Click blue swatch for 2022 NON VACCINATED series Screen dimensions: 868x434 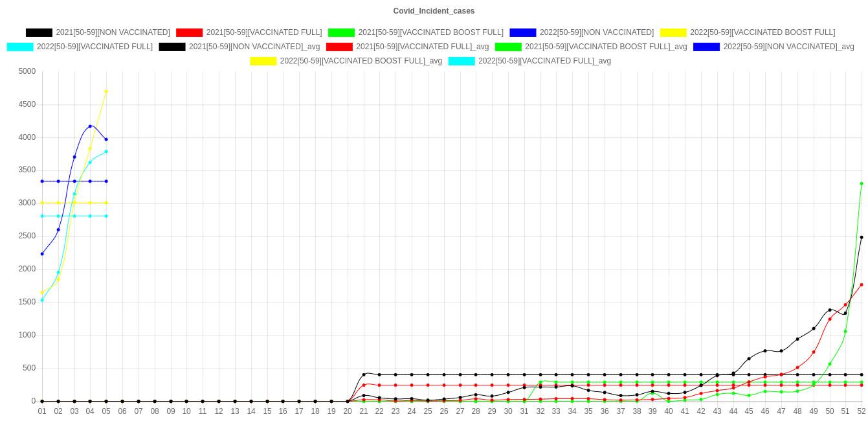pyautogui.click(x=522, y=32)
